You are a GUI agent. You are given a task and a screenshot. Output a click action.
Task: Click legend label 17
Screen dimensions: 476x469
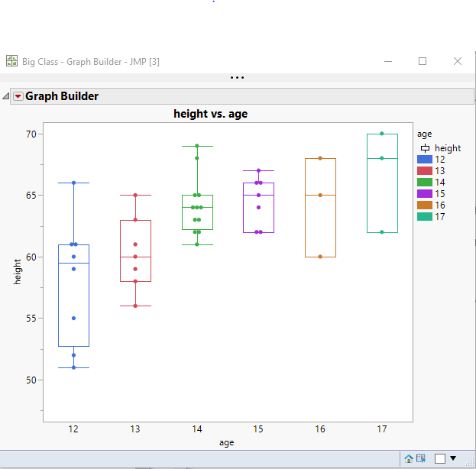(440, 217)
